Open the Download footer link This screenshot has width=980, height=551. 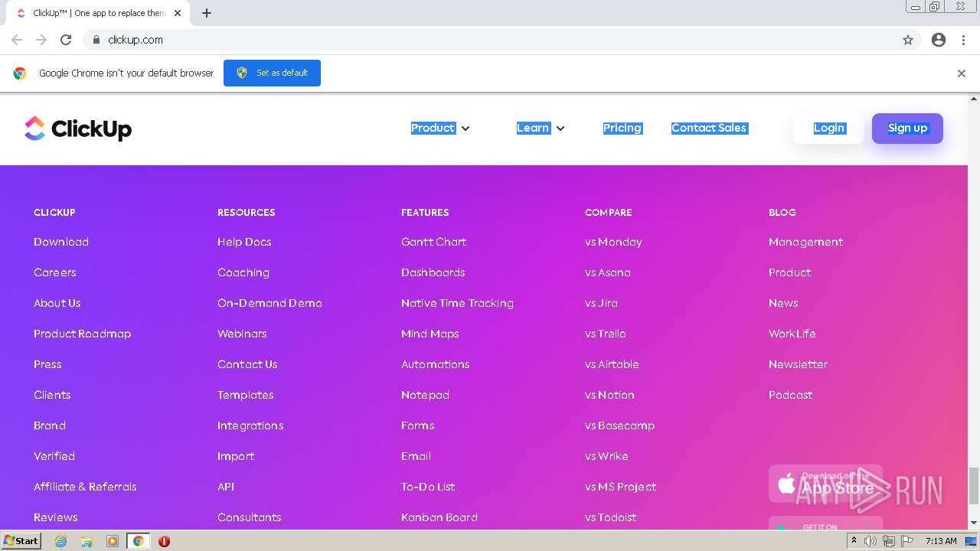click(x=61, y=242)
